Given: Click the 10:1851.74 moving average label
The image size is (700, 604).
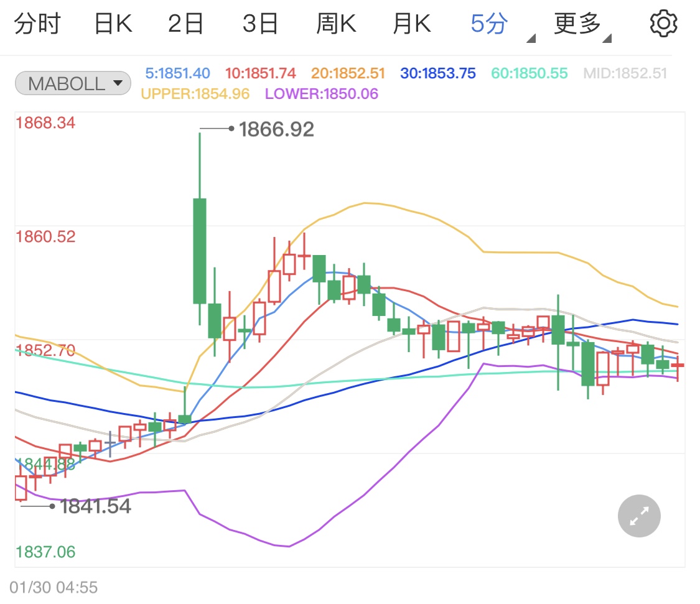Looking at the screenshot, I should 260,73.
